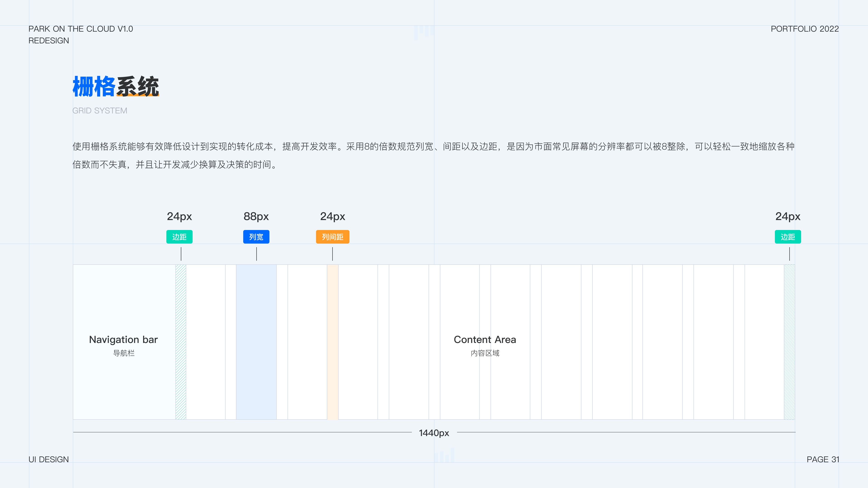
Task: Click the PARK ON THE CLOUD V1.0 text
Action: tap(81, 29)
